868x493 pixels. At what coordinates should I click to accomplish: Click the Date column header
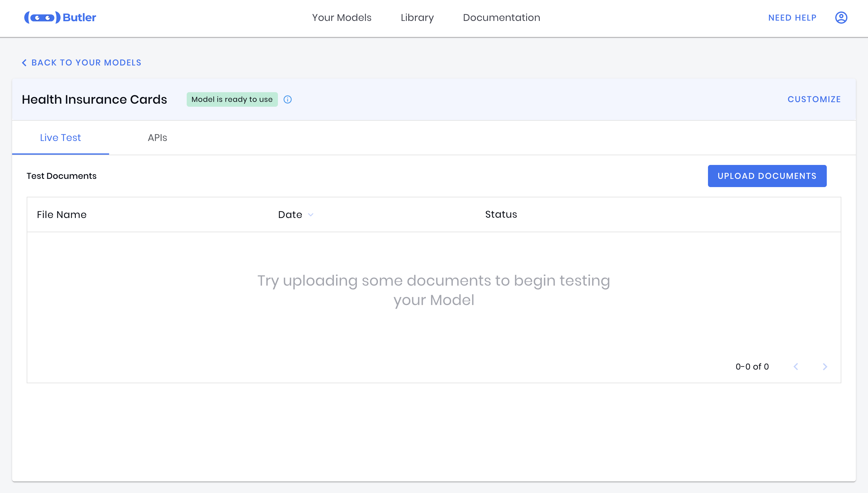(290, 215)
